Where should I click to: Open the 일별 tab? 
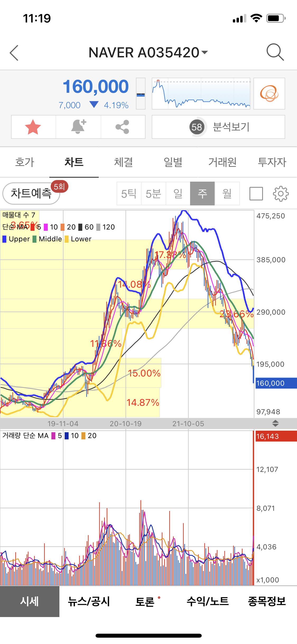pos(173,162)
